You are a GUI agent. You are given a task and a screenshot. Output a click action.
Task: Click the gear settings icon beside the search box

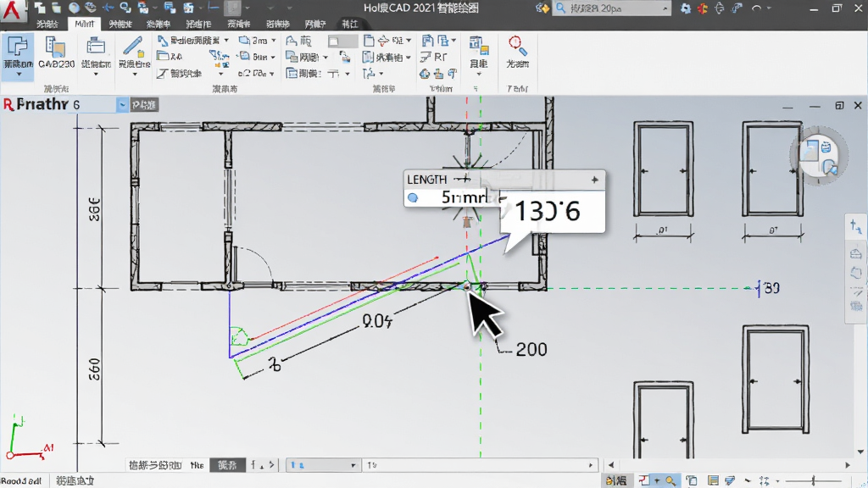[685, 8]
